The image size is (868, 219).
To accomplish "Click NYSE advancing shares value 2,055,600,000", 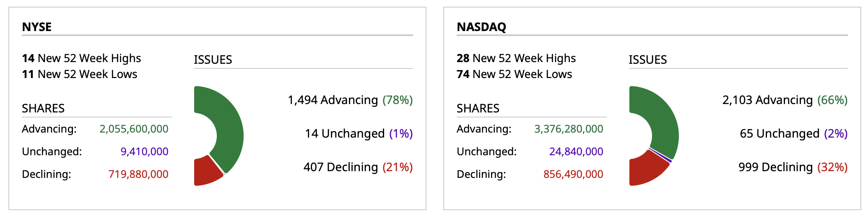I will coord(134,129).
